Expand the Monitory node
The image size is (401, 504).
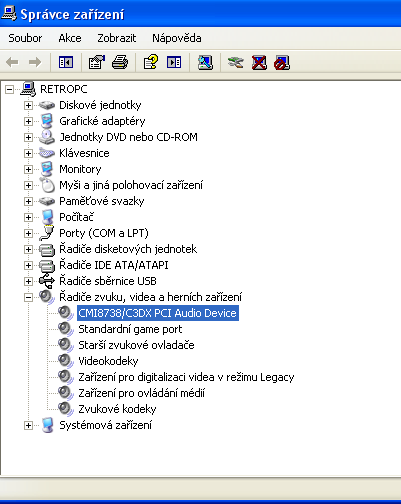28,169
